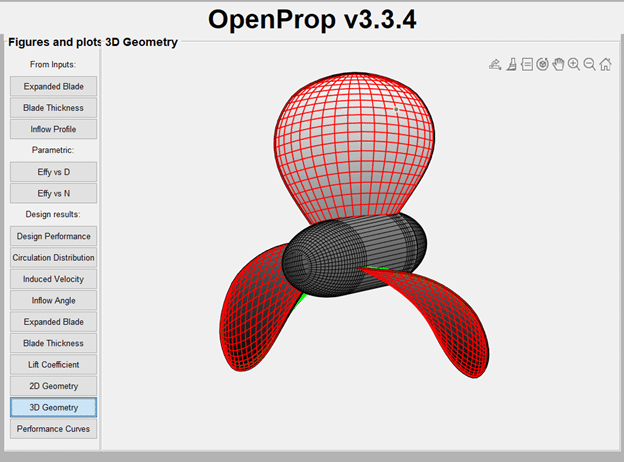Open the Design Performance plot

pos(53,236)
